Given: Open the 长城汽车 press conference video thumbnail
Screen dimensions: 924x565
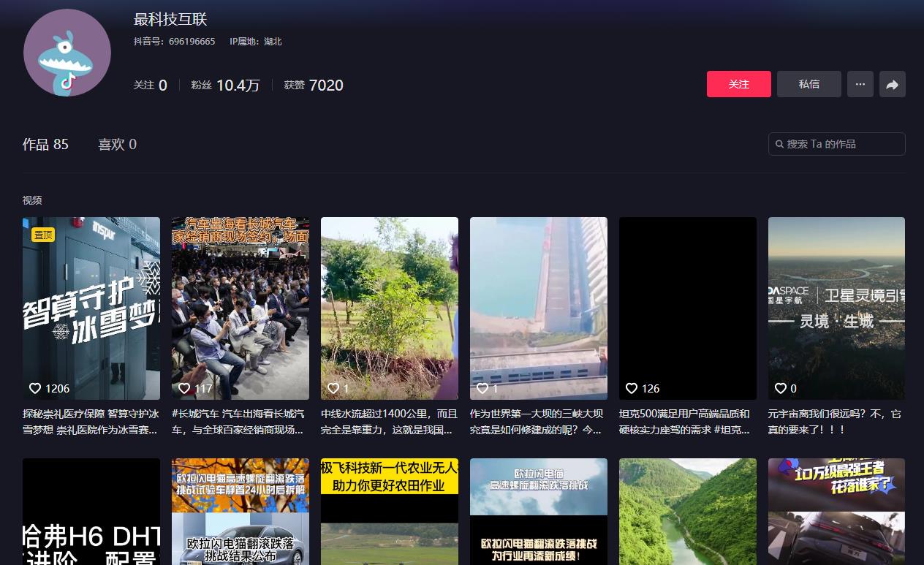Looking at the screenshot, I should pos(241,308).
